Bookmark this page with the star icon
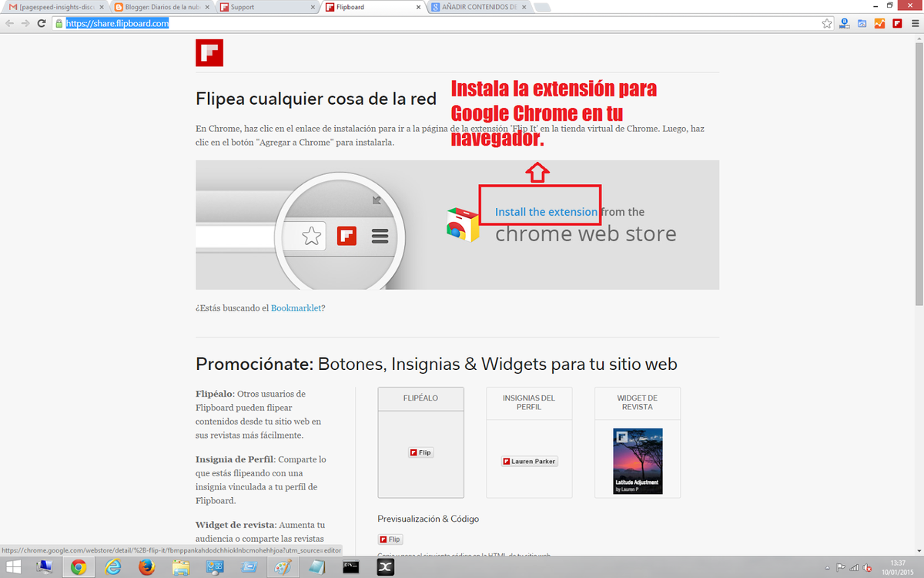This screenshot has width=924, height=578. pyautogui.click(x=827, y=24)
